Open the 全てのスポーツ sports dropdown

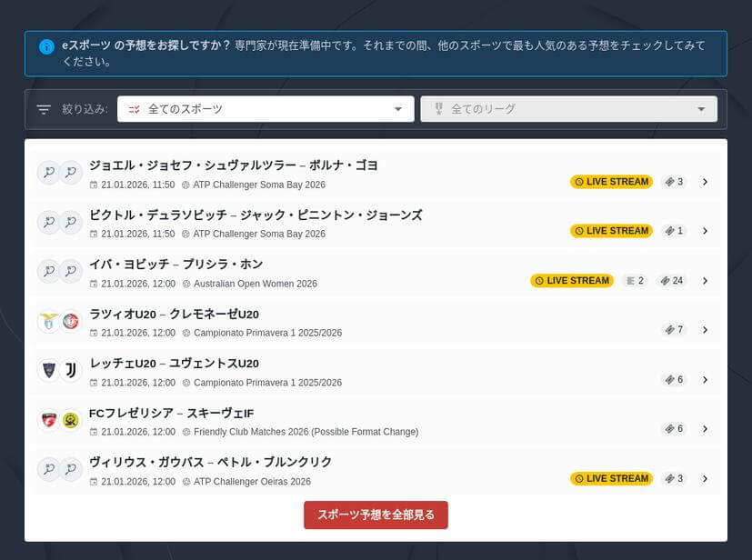[x=264, y=107]
